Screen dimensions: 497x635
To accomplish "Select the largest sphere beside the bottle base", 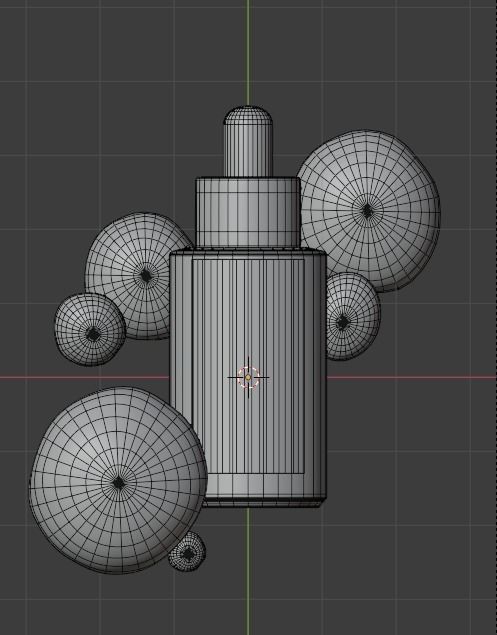I will click(x=118, y=481).
